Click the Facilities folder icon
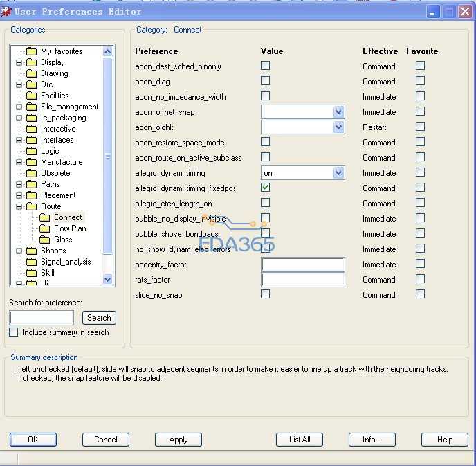 (x=31, y=96)
